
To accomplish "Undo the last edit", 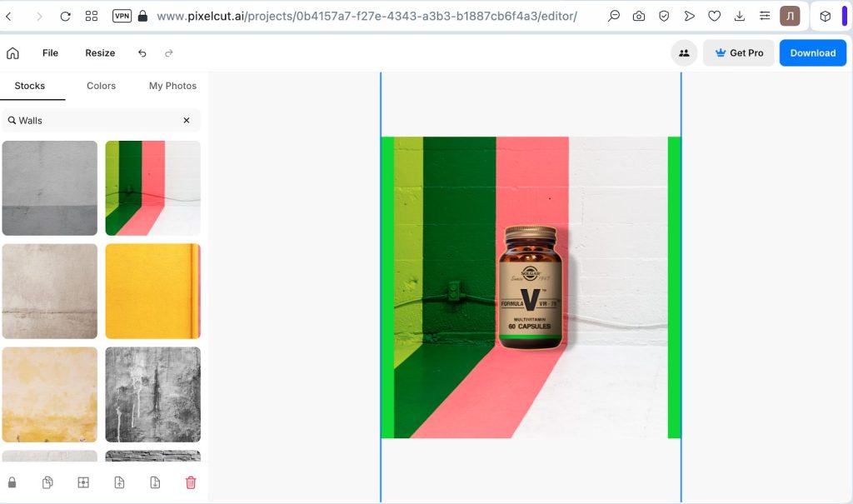I will (142, 52).
